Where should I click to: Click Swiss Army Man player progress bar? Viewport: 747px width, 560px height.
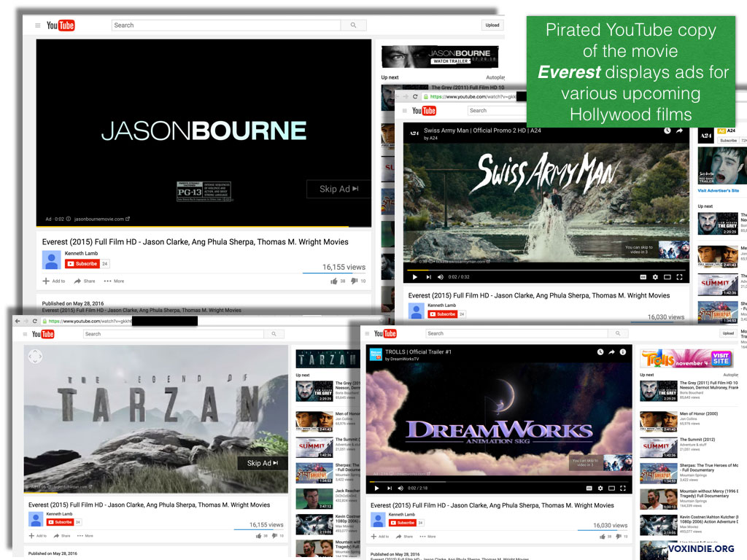click(x=546, y=270)
